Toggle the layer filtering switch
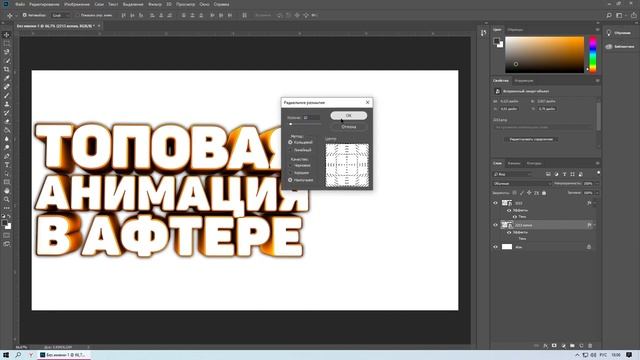The height and width of the screenshot is (360, 640). coord(598,173)
